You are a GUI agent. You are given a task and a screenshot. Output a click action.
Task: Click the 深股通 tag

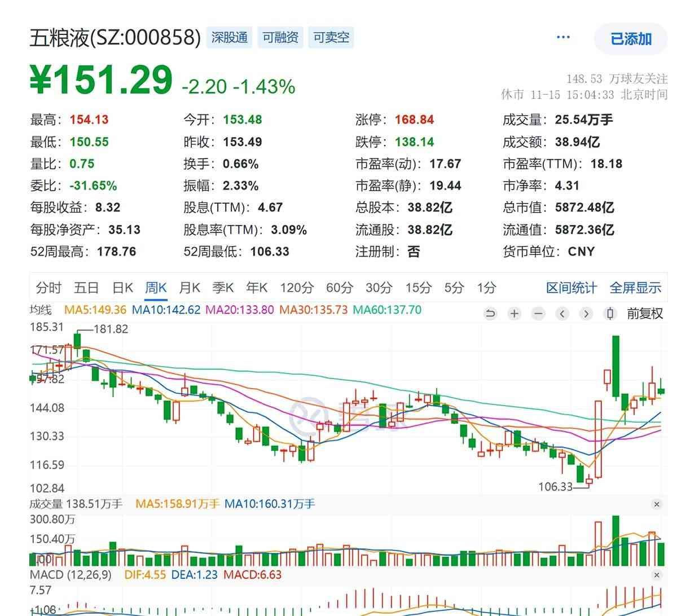coord(230,38)
